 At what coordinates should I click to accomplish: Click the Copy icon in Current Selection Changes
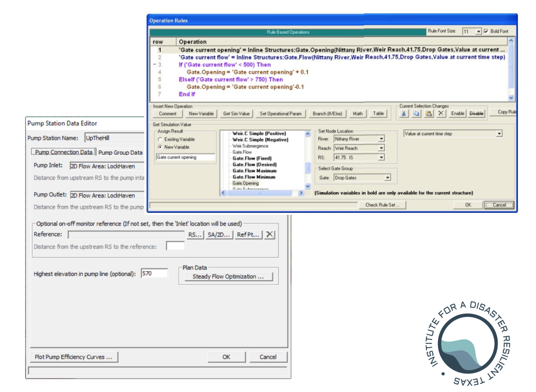[416, 113]
